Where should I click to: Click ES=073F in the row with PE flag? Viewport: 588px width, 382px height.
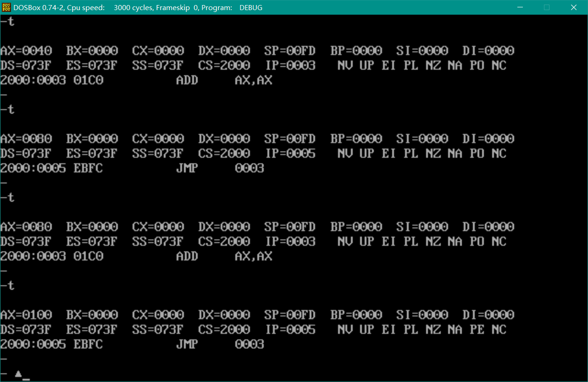pyautogui.click(x=92, y=329)
